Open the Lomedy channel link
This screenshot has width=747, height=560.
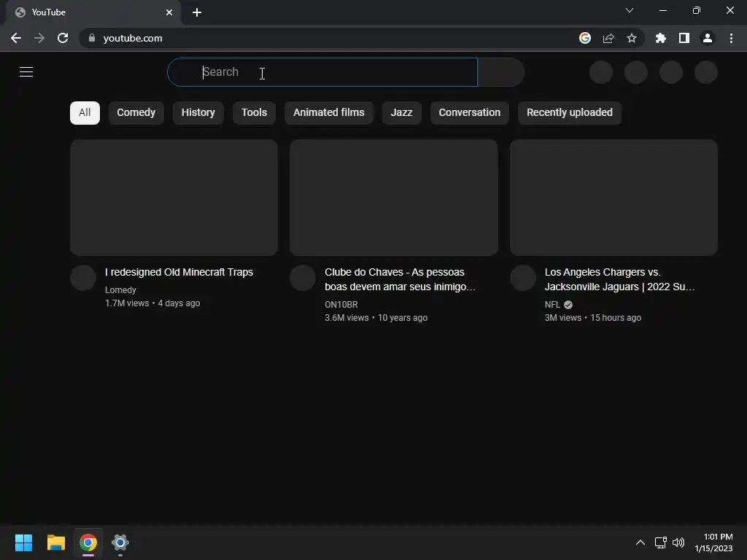coord(120,290)
